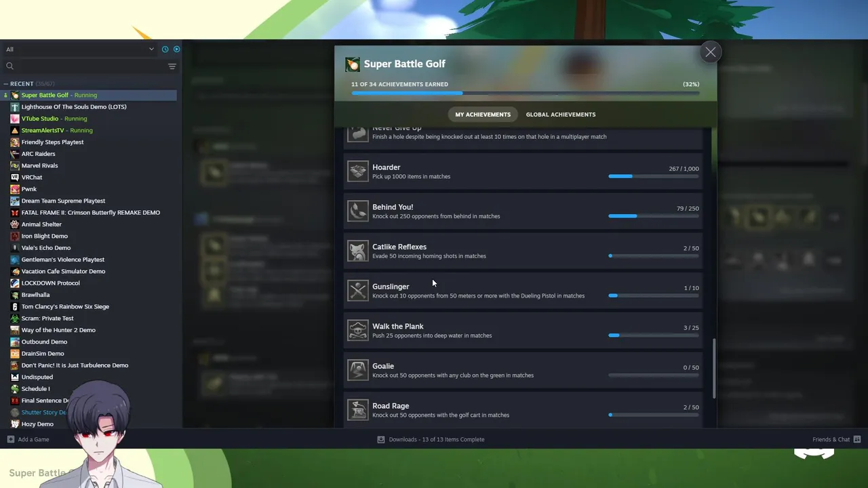Select Gentleman's Violence Playtest entry
This screenshot has height=488, width=868.
pyautogui.click(x=62, y=260)
